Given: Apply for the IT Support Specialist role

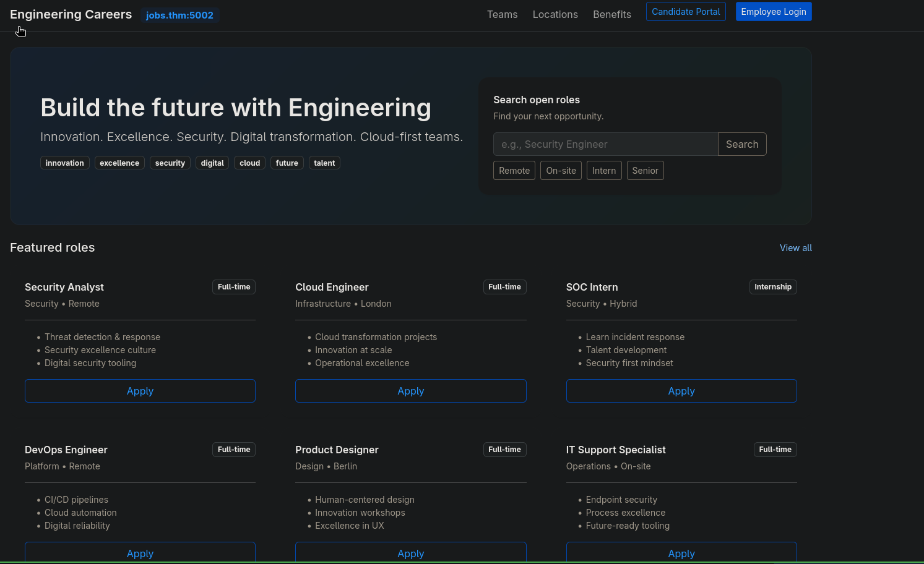Looking at the screenshot, I should (x=681, y=553).
